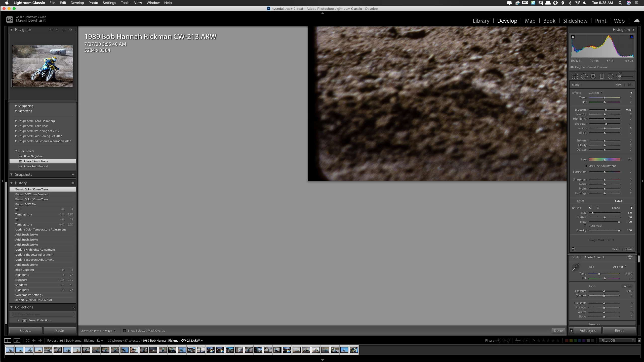Click the brush Color swatch

618,201
